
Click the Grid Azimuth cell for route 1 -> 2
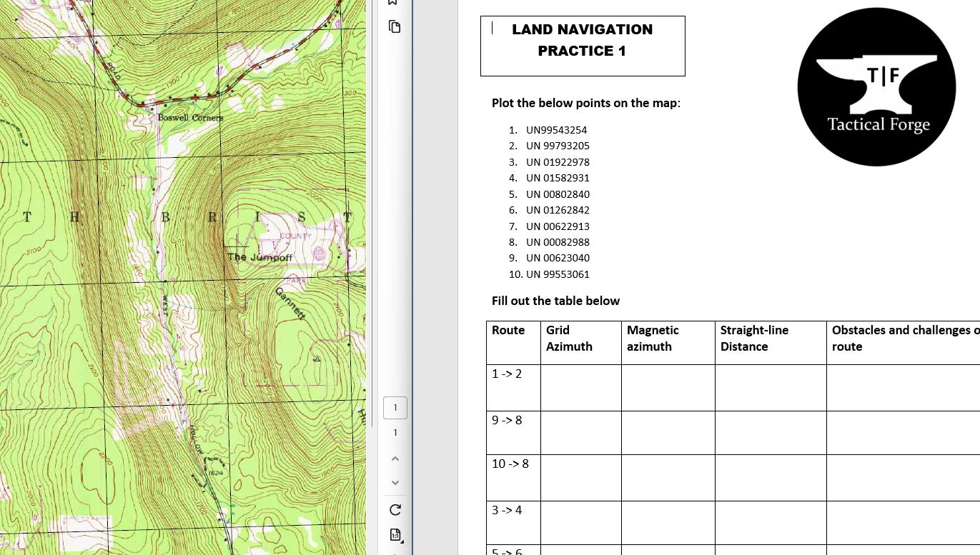(580, 388)
